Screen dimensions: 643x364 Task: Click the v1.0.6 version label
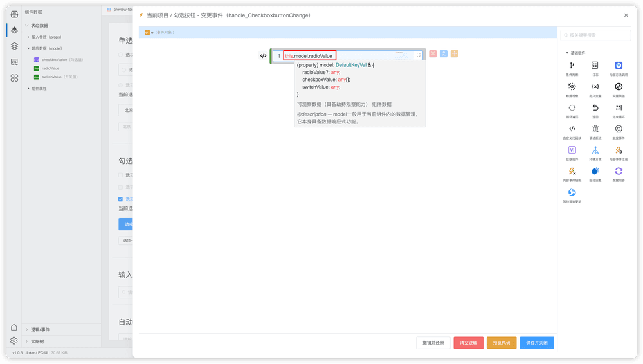click(x=17, y=353)
